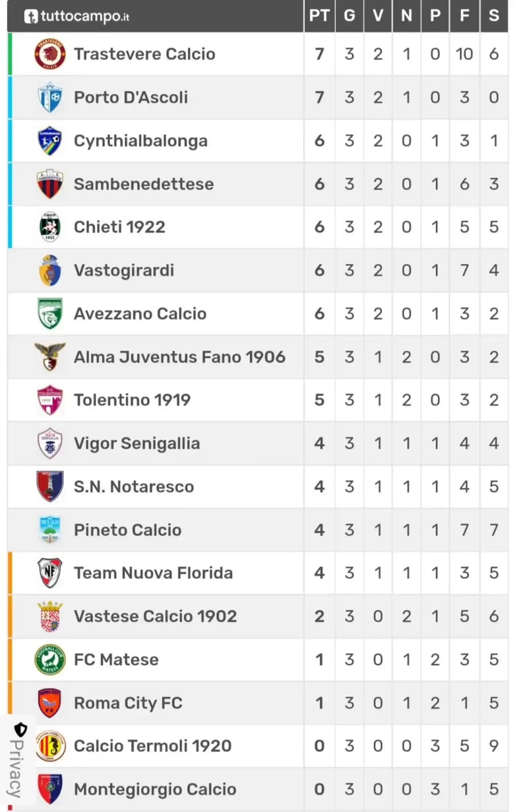Select the F goals-for column header
This screenshot has height=812, width=515.
coord(464,16)
